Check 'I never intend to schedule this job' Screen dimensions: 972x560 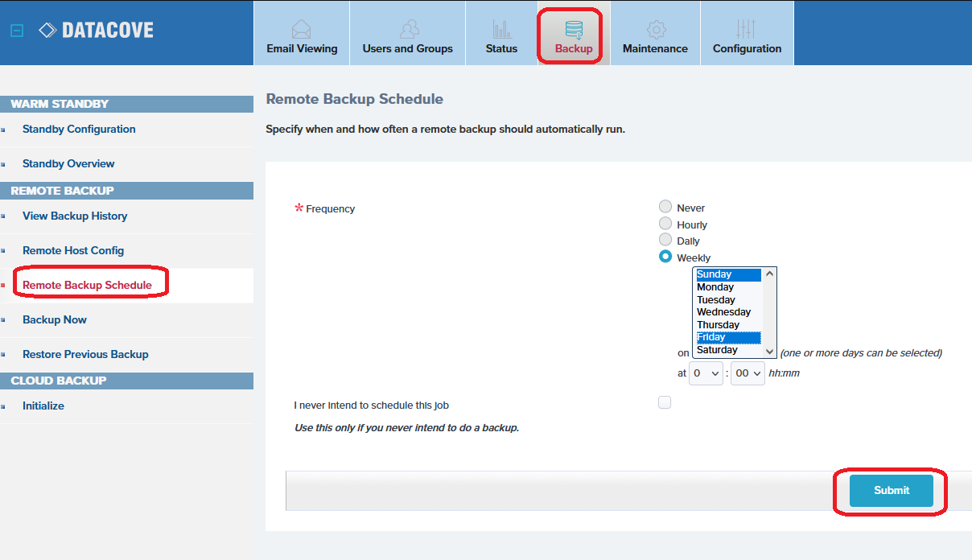pos(665,403)
